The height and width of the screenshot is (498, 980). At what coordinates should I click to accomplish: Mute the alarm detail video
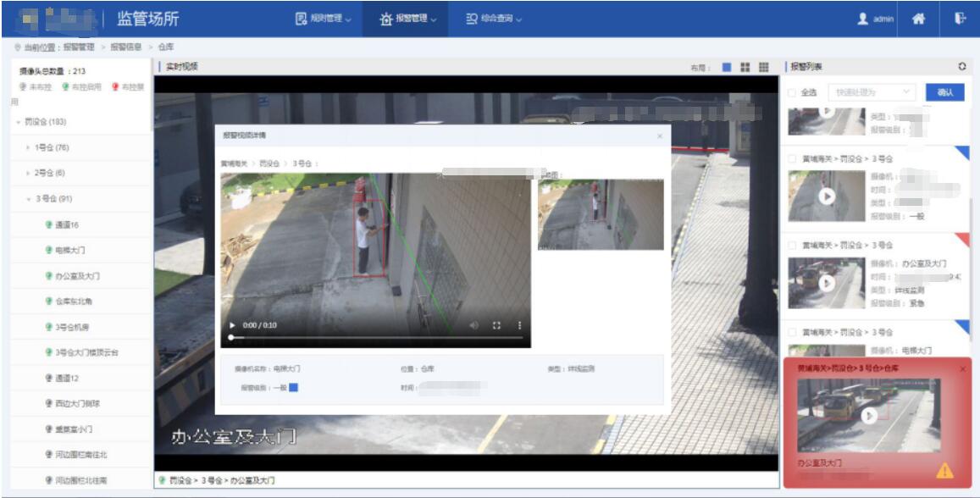(x=473, y=325)
